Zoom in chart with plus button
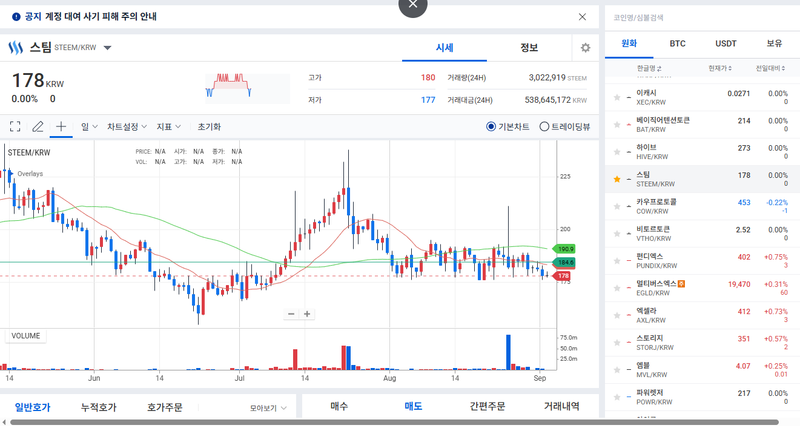The height and width of the screenshot is (426, 800). 307,314
